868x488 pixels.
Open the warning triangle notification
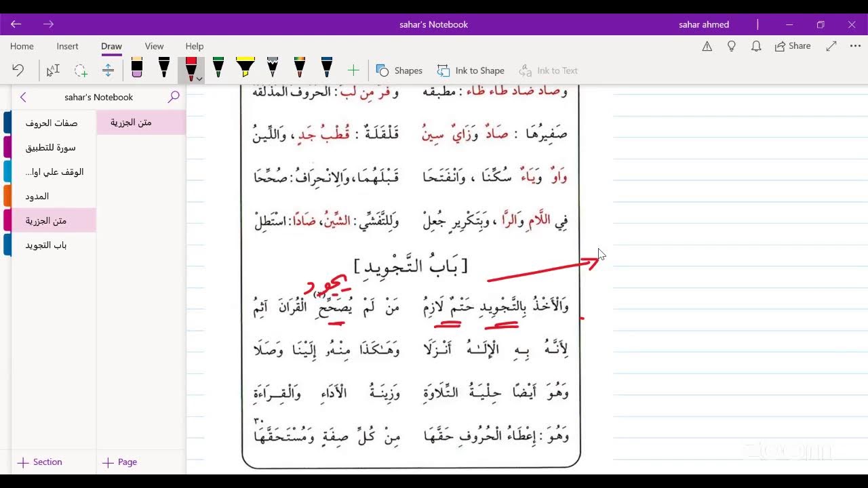pos(707,46)
